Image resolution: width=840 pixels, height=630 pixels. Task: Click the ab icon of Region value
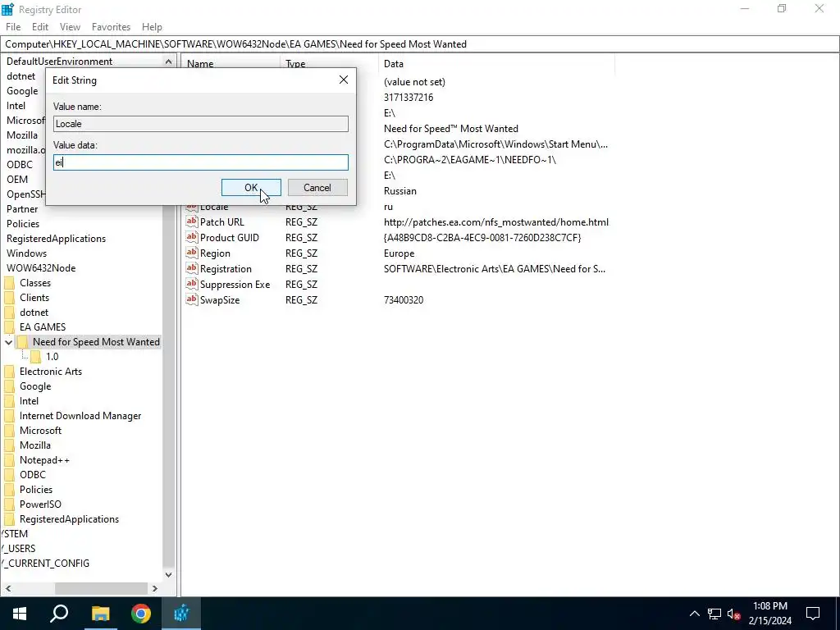coord(192,253)
